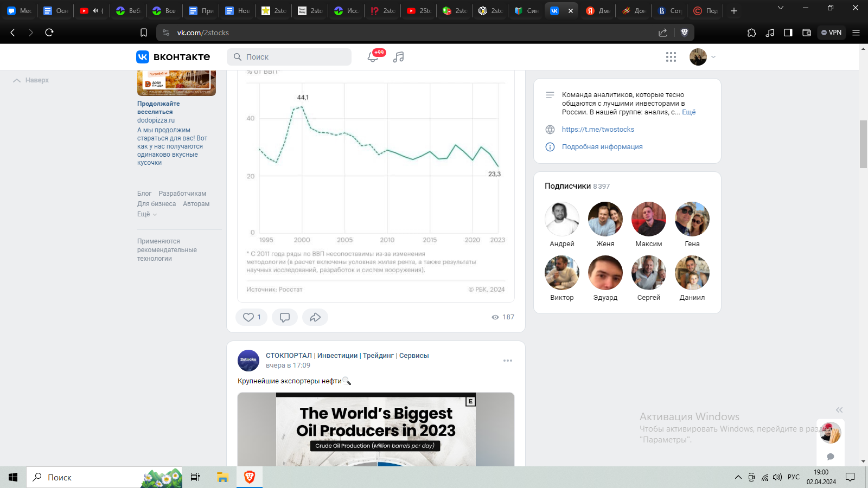Open browser extensions puzzle icon
Screen dimensions: 868x488
[751, 33]
